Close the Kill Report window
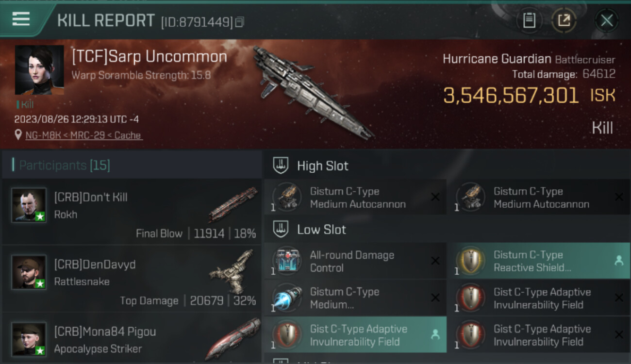The height and width of the screenshot is (364, 631). (x=607, y=20)
